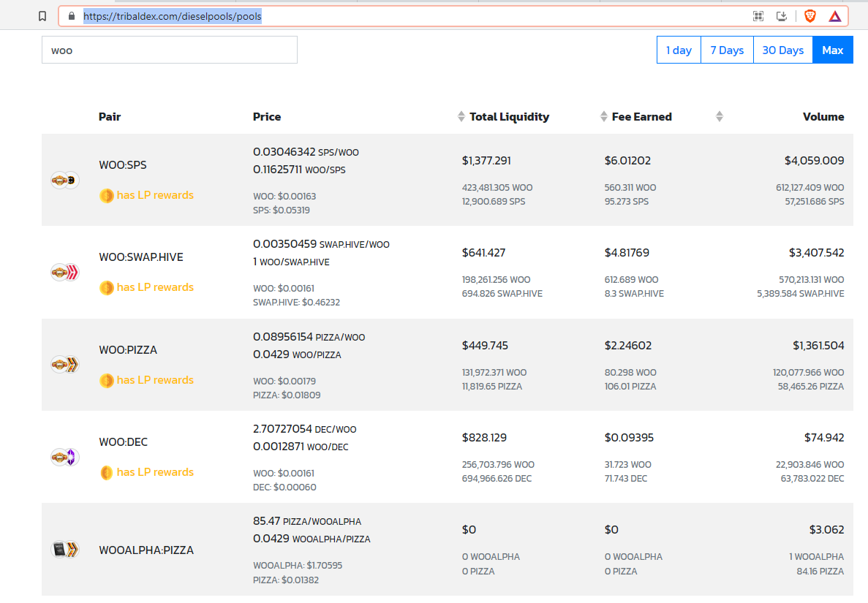
Task: Click the padlock site security icon
Action: (72, 16)
